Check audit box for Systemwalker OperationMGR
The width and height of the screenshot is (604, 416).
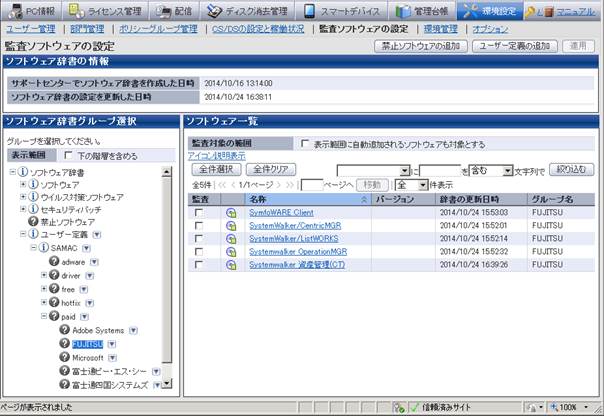[199, 252]
